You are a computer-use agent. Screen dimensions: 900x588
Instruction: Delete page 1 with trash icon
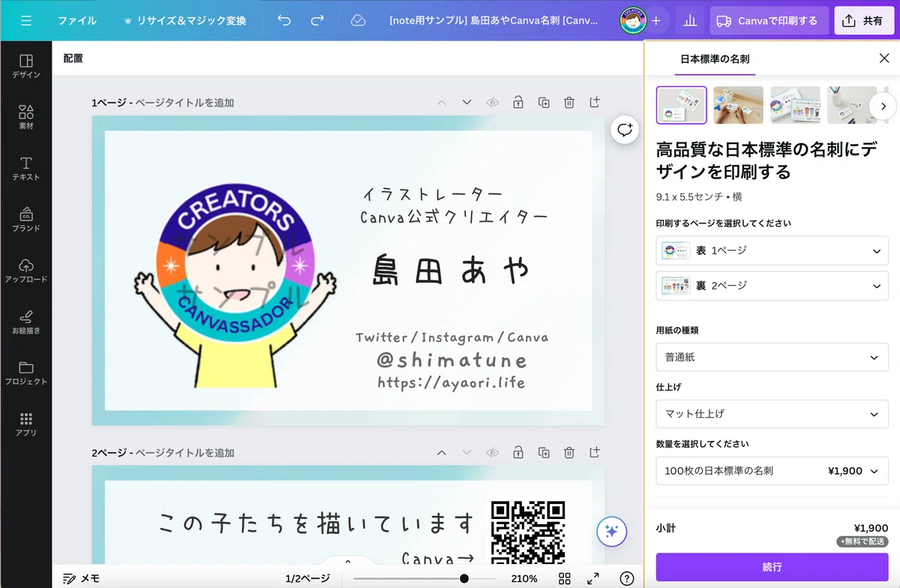569,102
